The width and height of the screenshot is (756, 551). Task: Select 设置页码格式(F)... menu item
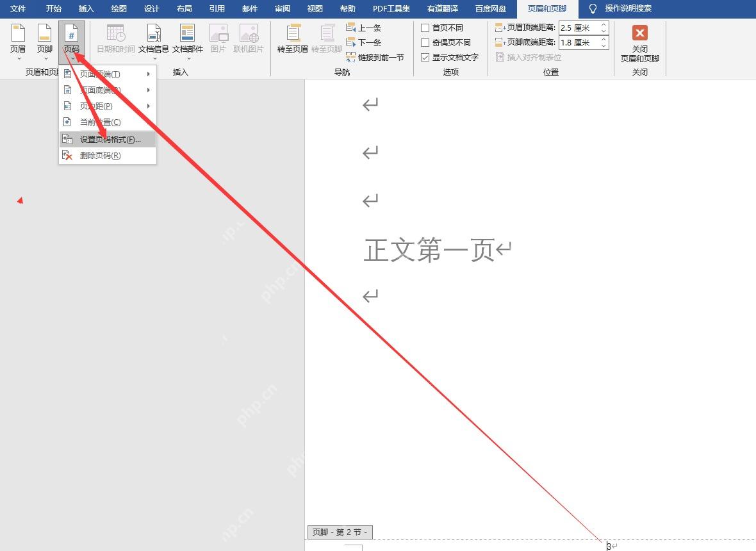click(x=108, y=139)
